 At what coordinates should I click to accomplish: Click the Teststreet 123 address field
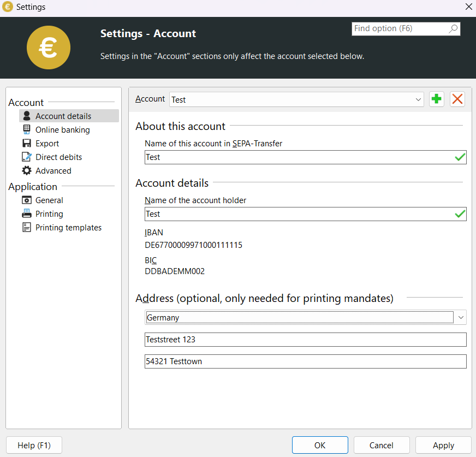click(305, 339)
